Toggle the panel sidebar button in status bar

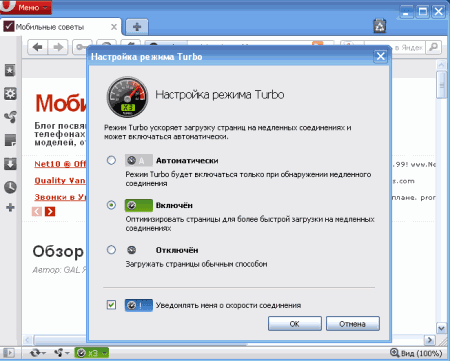8,353
